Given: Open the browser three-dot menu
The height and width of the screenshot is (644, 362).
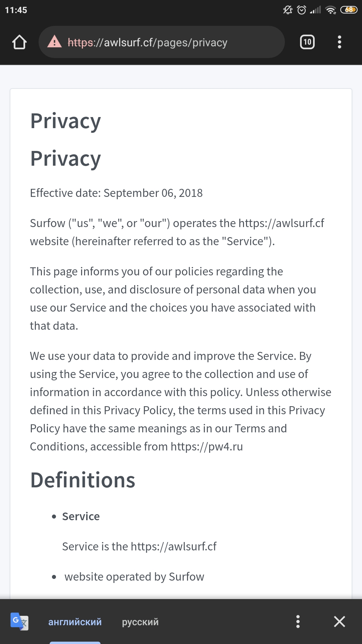Looking at the screenshot, I should pyautogui.click(x=339, y=42).
